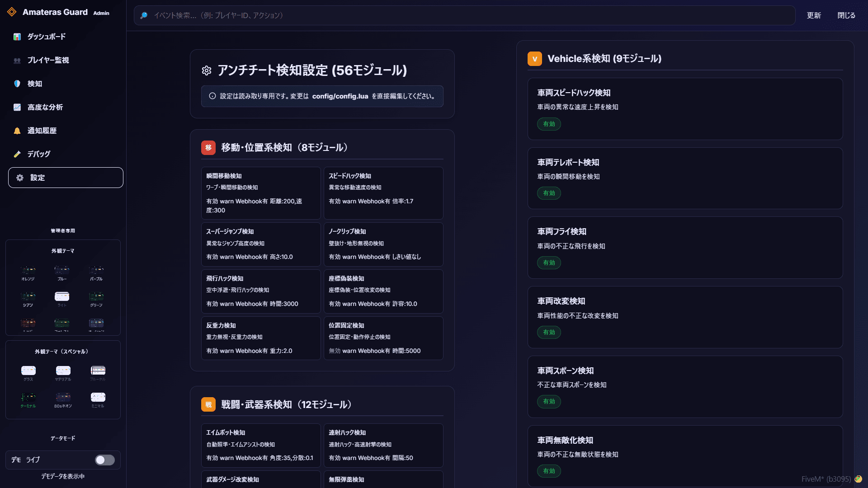Image resolution: width=868 pixels, height=488 pixels.
Task: Click the player monitoring people icon
Action: tap(17, 60)
